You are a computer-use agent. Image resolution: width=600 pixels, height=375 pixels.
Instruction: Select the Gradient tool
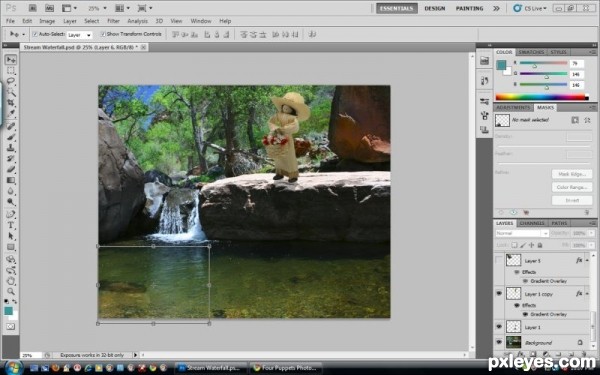coord(11,180)
